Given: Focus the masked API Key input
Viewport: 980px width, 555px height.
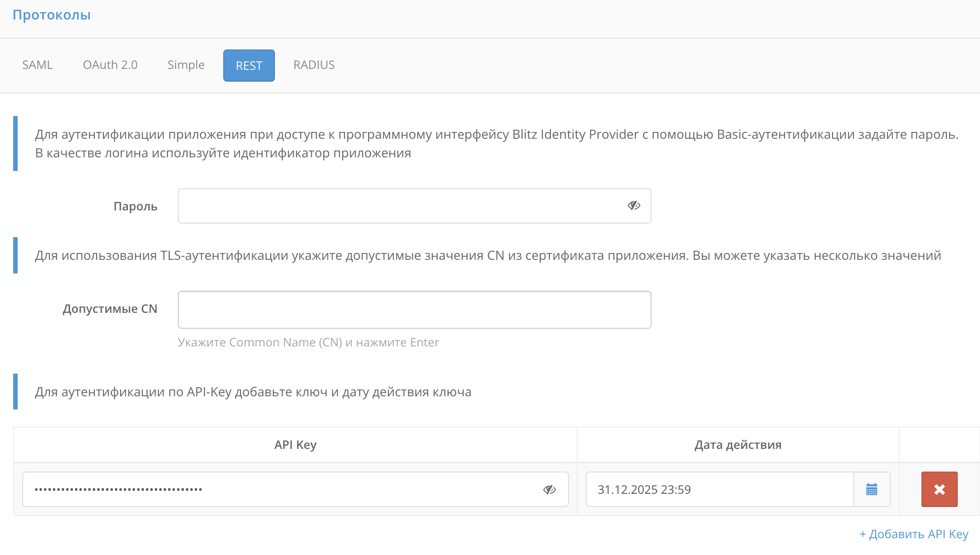Looking at the screenshot, I should pyautogui.click(x=281, y=490).
